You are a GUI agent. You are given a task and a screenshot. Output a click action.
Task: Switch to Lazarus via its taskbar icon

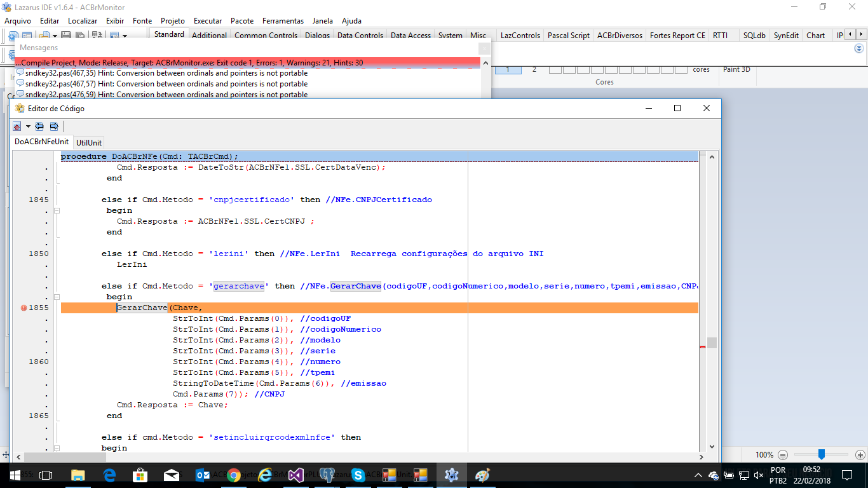[452, 475]
